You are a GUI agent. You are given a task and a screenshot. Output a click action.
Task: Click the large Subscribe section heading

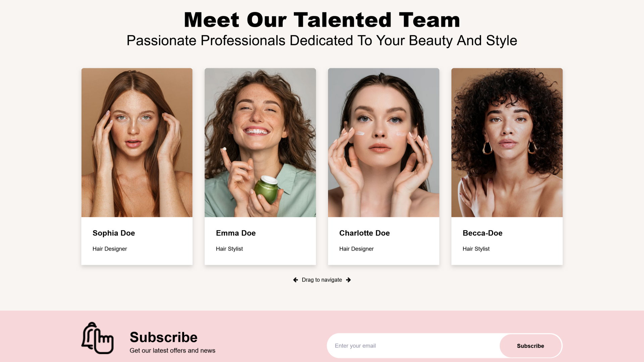pyautogui.click(x=164, y=337)
